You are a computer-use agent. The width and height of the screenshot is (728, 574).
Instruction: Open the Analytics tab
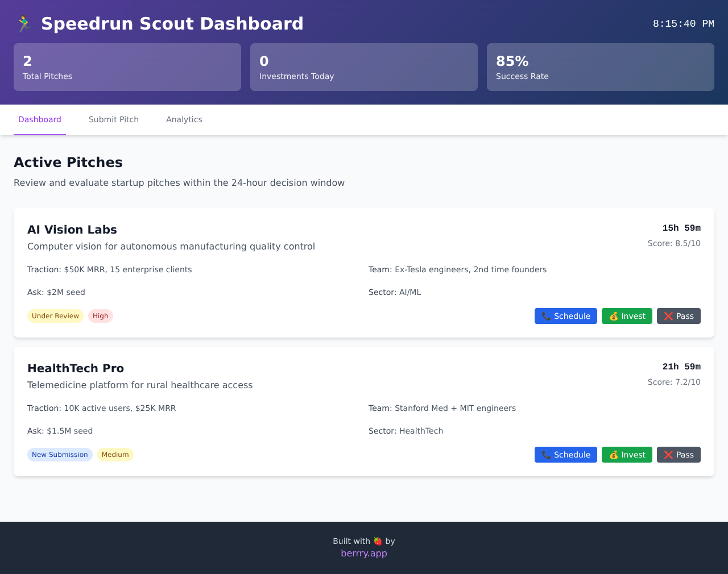tap(184, 119)
